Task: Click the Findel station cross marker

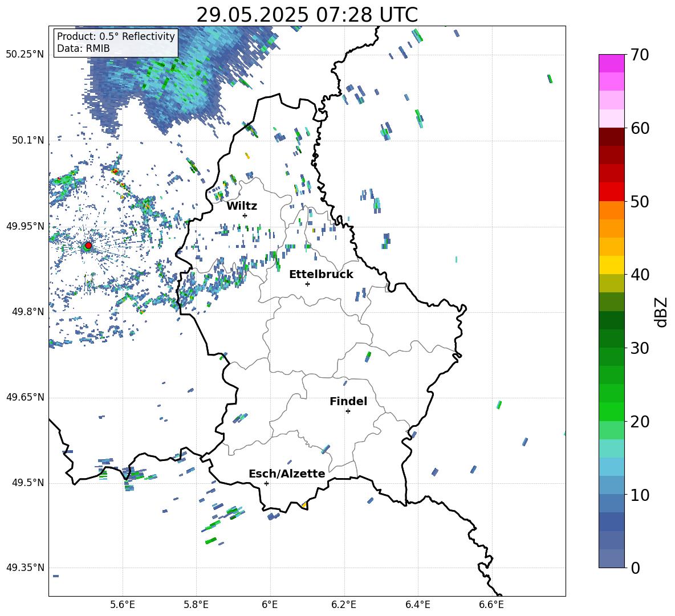Action: tap(348, 411)
